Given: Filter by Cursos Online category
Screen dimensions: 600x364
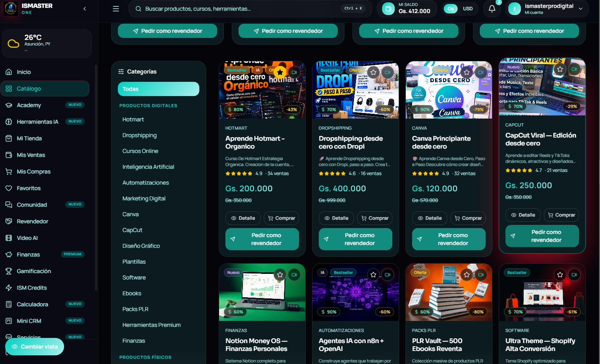Looking at the screenshot, I should tap(140, 151).
